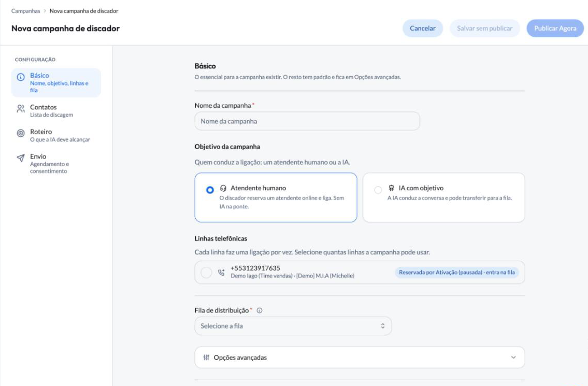This screenshot has height=386, width=588.
Task: Click the Lista de discagem subtitle
Action: coord(51,115)
